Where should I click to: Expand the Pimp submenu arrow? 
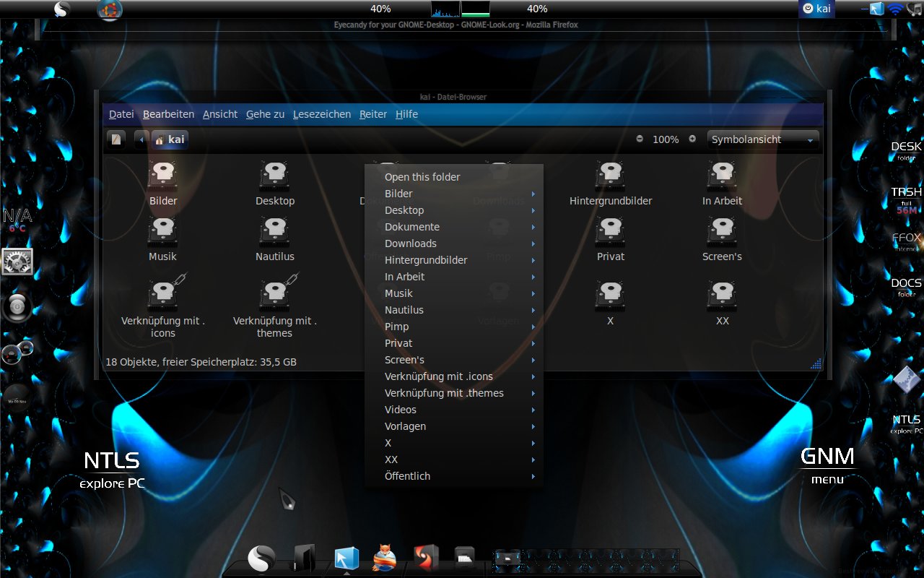tap(533, 327)
